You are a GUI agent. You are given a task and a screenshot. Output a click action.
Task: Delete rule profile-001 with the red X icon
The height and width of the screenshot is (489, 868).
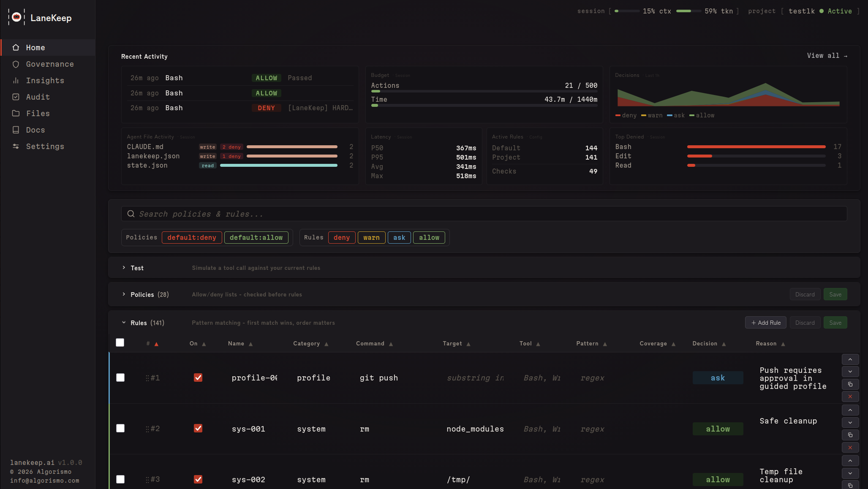850,397
